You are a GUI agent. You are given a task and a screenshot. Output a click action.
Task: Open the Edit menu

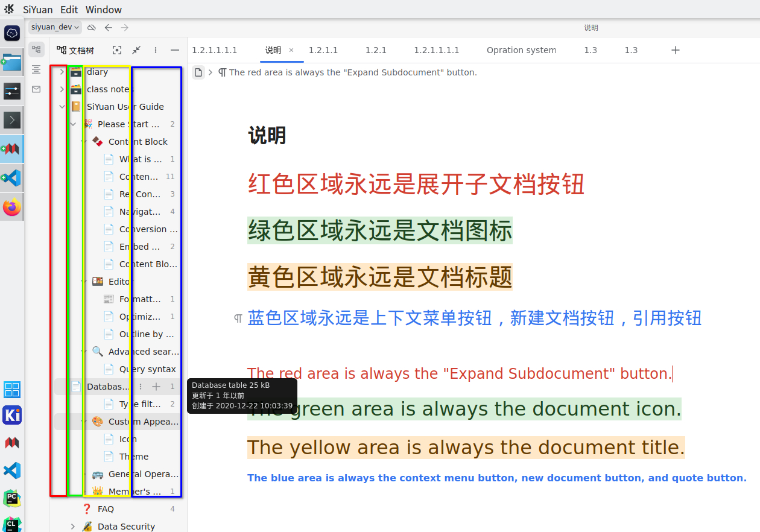point(69,10)
